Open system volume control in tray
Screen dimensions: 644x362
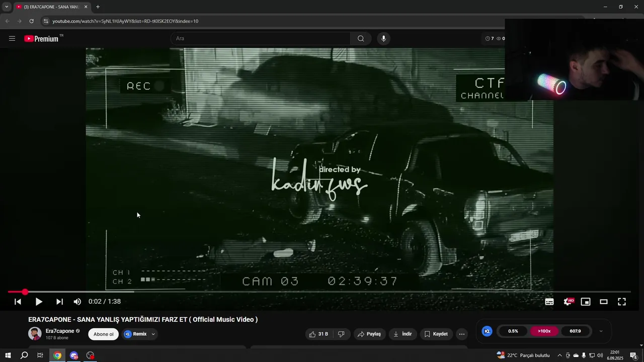click(x=600, y=355)
